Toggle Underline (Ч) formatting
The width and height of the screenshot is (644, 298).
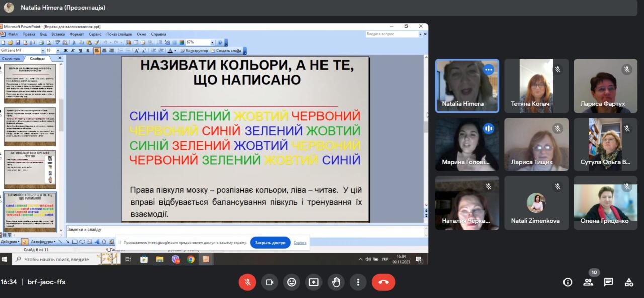pos(80,51)
